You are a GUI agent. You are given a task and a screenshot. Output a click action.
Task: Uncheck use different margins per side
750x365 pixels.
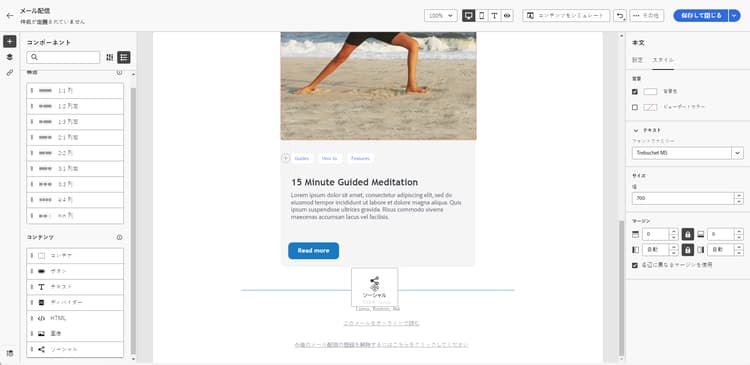coord(635,265)
